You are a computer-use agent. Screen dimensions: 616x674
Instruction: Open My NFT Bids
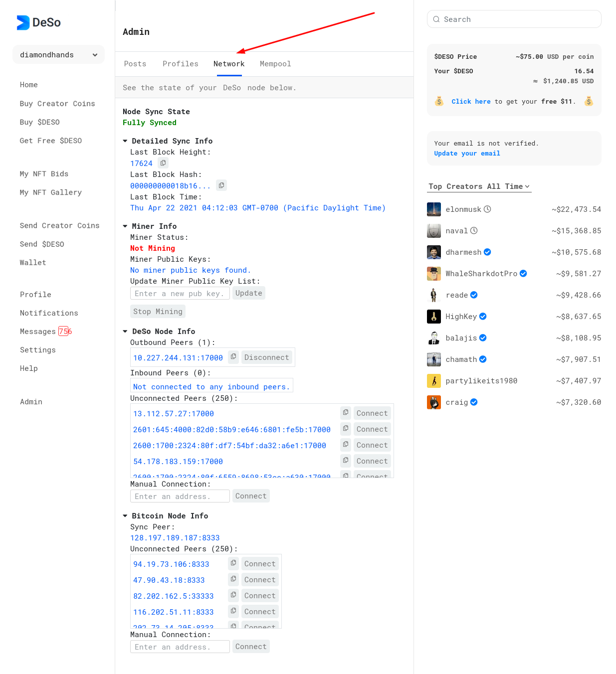pos(44,174)
